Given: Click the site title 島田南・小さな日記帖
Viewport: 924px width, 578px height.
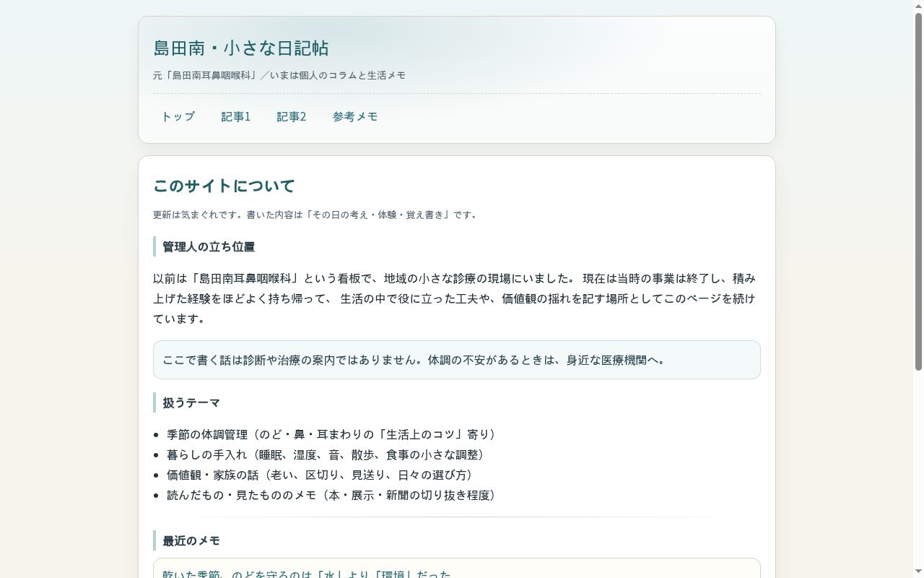Looking at the screenshot, I should pos(241,48).
